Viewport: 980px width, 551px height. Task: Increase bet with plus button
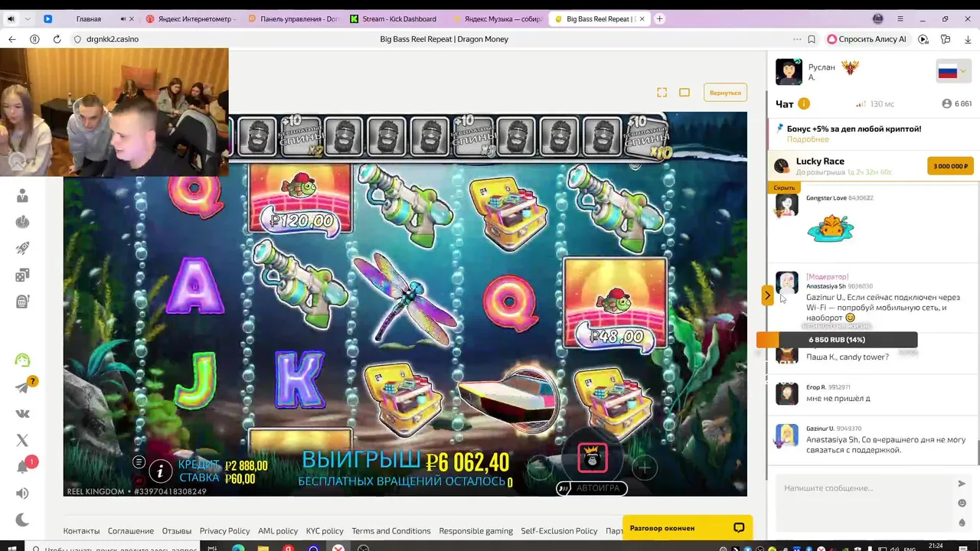coord(644,467)
